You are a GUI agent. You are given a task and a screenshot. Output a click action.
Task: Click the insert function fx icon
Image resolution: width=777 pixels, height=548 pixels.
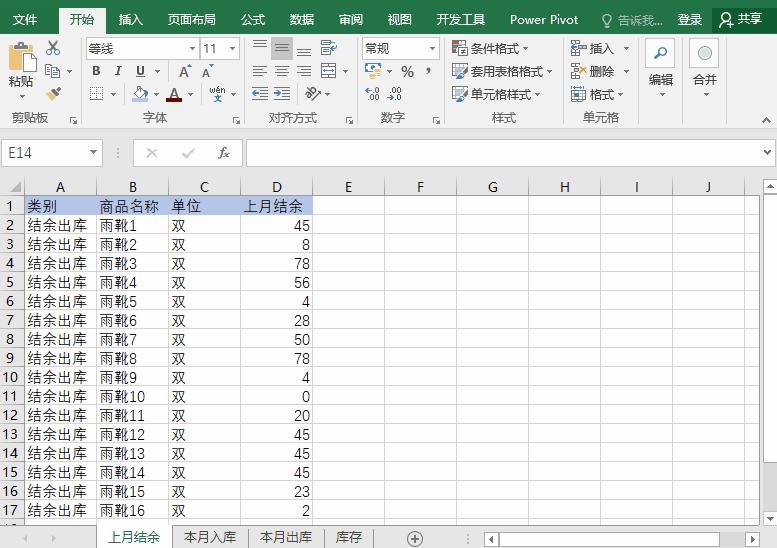click(224, 153)
